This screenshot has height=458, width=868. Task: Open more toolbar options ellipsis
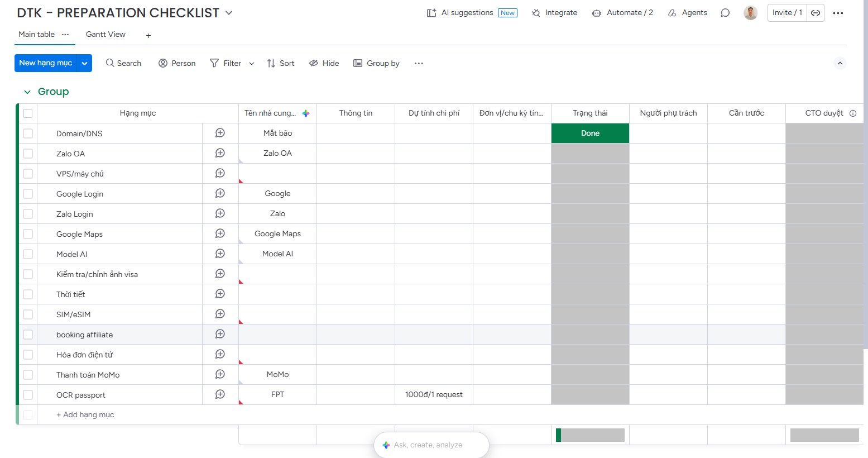click(x=419, y=63)
